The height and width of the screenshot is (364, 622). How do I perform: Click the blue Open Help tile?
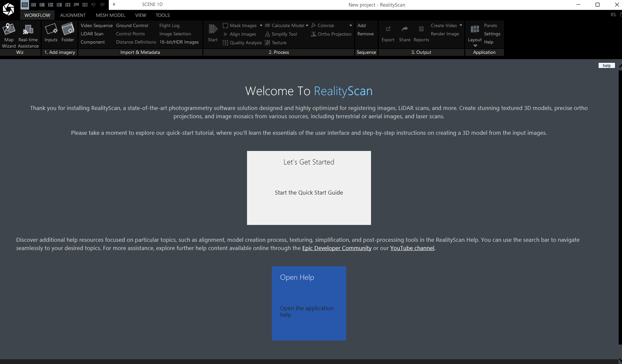[309, 303]
